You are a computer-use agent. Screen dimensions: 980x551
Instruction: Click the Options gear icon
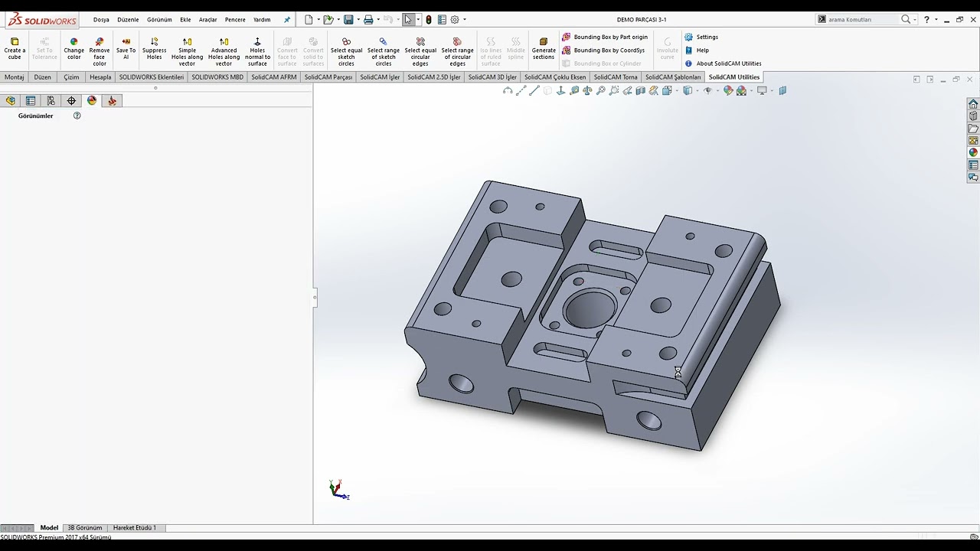[x=455, y=20]
